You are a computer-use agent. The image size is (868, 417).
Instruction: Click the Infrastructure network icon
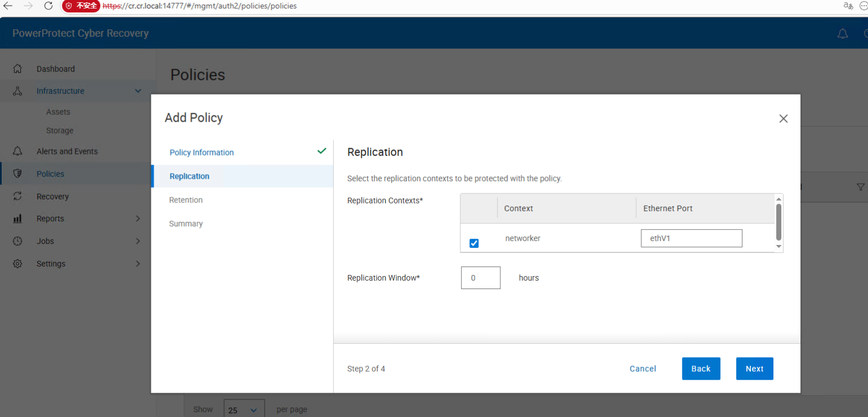(17, 91)
